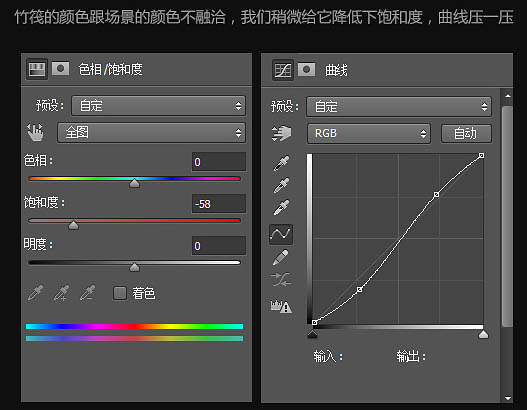527x410 pixels.
Task: Click the black input level triangle slider
Action: (313, 334)
